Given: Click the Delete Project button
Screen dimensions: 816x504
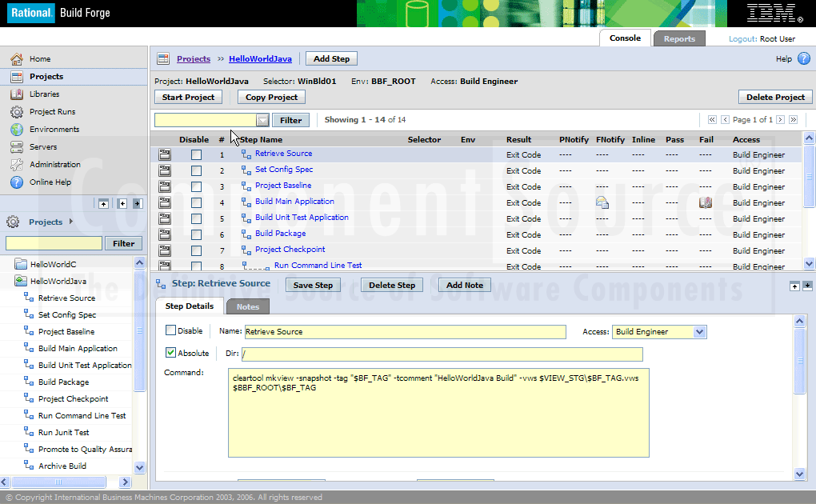Looking at the screenshot, I should (775, 98).
